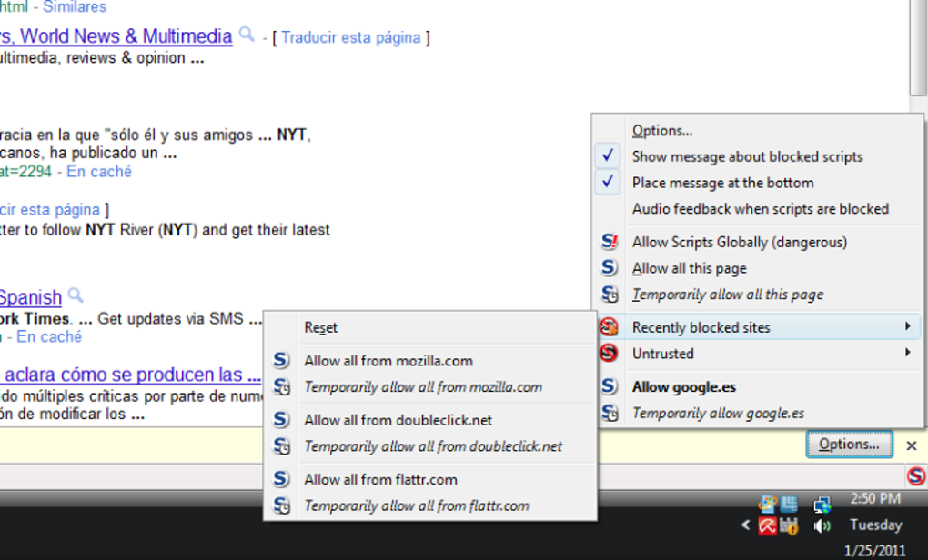Click the vertical page scrollbar thumb
The height and width of the screenshot is (560, 928).
pyautogui.click(x=918, y=47)
